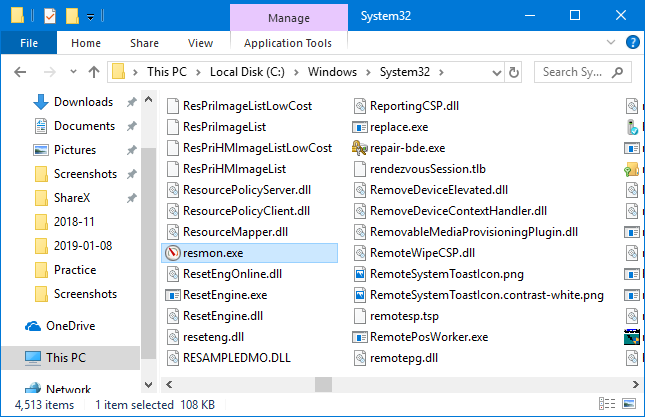
Task: Click the sidebar vertical scrollbar thumb
Action: (148, 254)
